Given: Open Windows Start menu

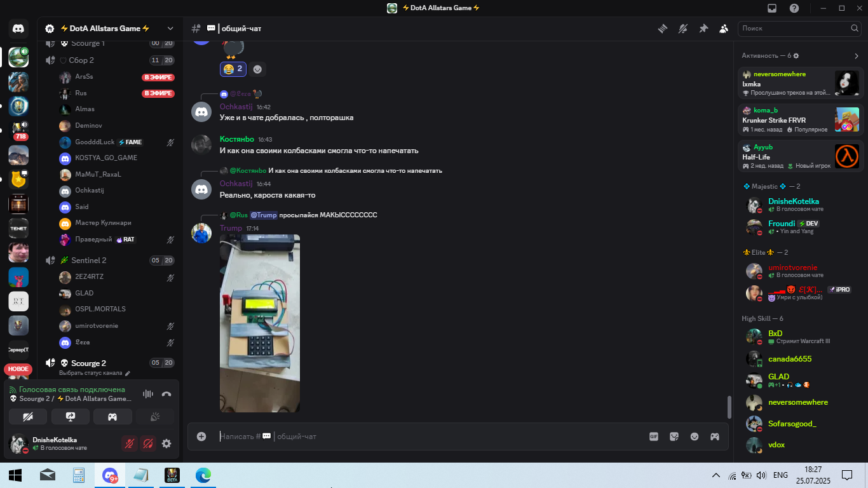Looking at the screenshot, I should pyautogui.click(x=15, y=475).
